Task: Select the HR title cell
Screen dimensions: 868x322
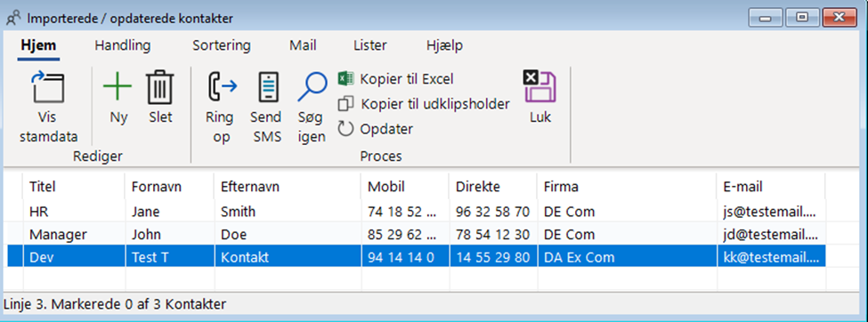Action: tap(74, 212)
